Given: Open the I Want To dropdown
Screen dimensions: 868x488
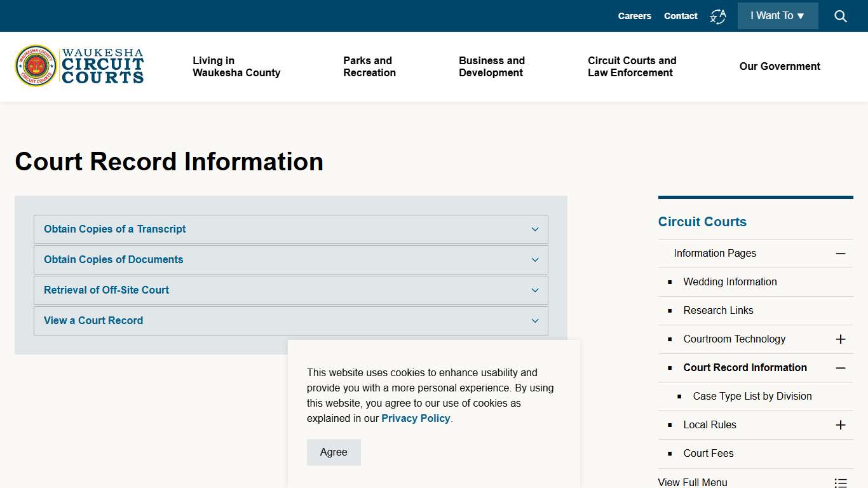Looking at the screenshot, I should (x=777, y=16).
